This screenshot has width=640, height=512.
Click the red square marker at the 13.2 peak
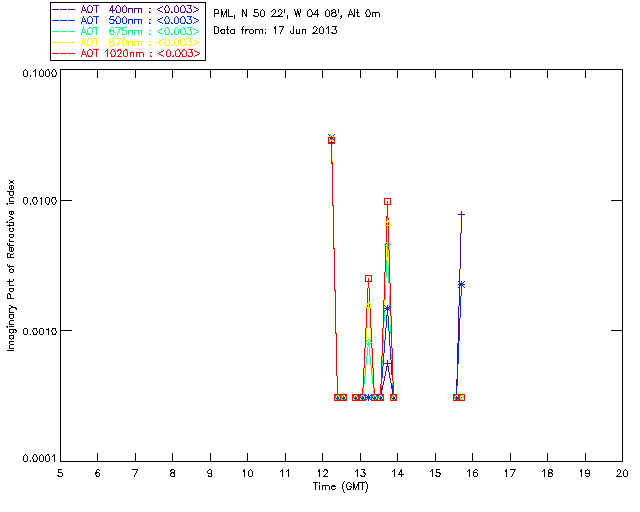[x=369, y=278]
